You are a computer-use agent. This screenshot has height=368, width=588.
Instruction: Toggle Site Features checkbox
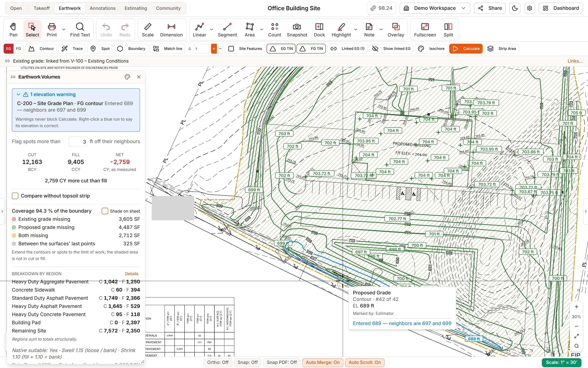coord(231,49)
